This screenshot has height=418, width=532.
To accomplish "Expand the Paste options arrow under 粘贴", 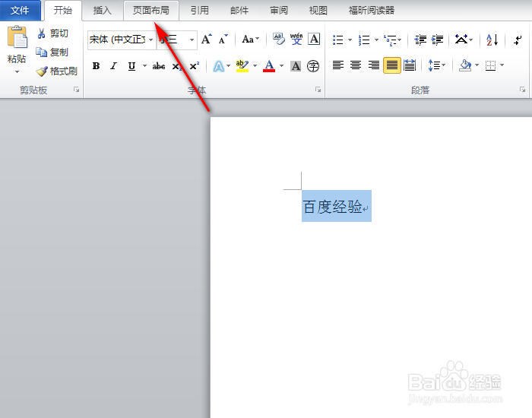I will point(17,71).
